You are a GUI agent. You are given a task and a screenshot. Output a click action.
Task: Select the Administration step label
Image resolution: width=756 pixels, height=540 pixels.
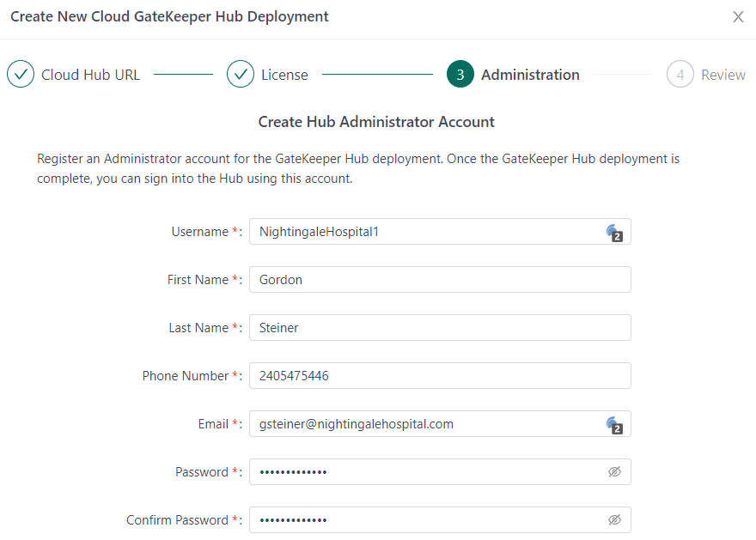pyautogui.click(x=530, y=75)
